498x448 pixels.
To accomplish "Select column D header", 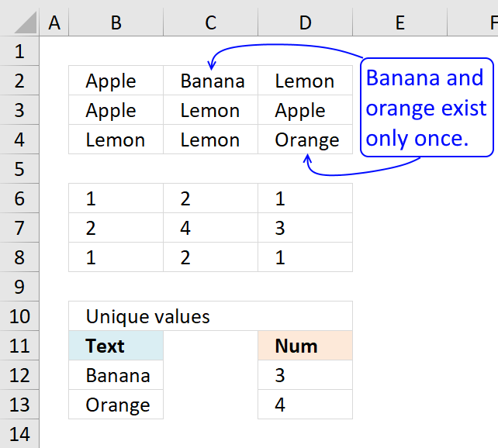I will (305, 22).
